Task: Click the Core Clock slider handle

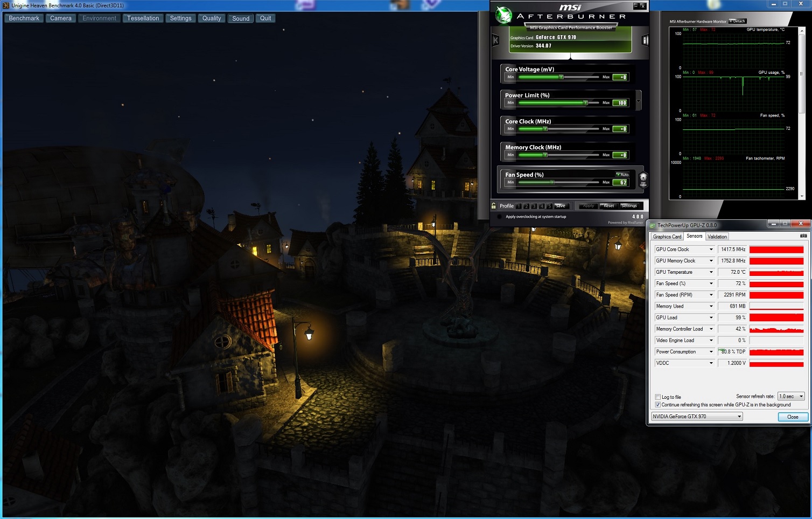Action: click(x=545, y=129)
